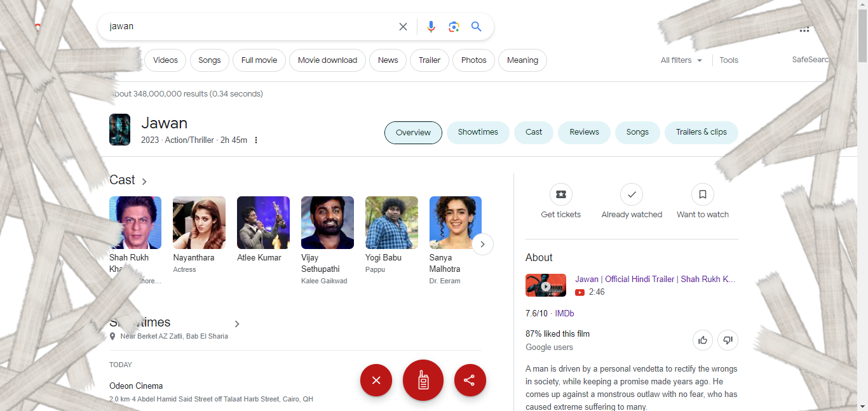The height and width of the screenshot is (411, 868).
Task: Click red floating share button
Action: (470, 381)
